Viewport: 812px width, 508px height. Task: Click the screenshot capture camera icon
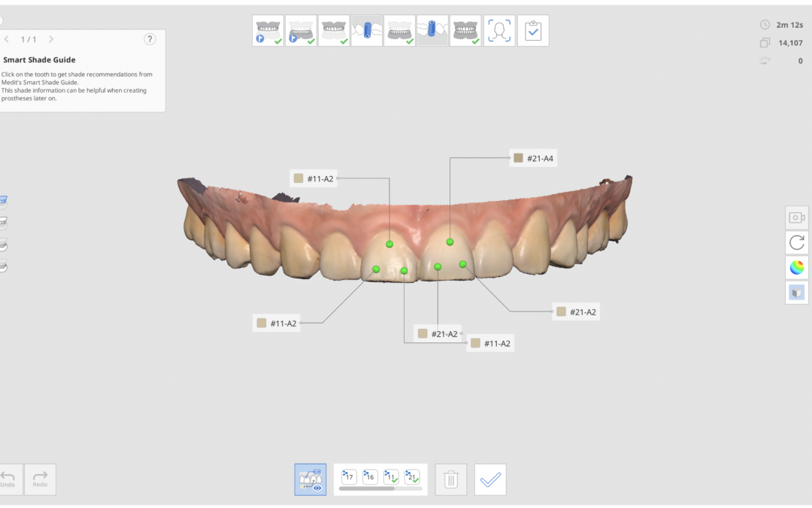coord(796,217)
